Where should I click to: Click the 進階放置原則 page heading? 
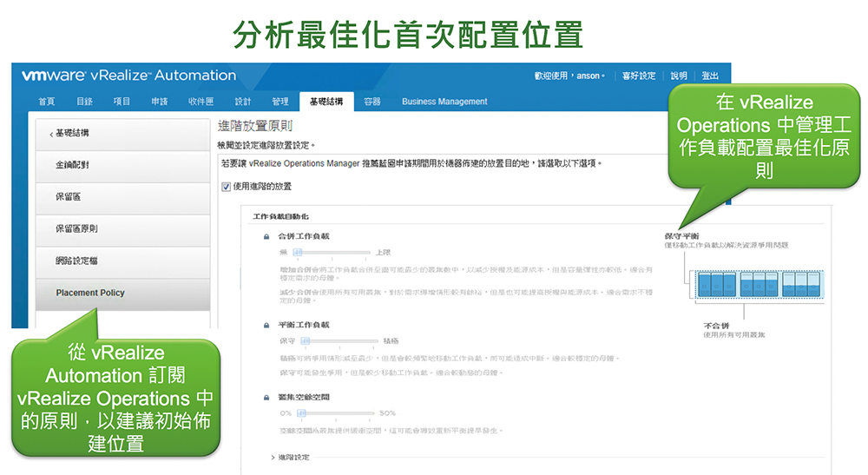click(x=255, y=126)
